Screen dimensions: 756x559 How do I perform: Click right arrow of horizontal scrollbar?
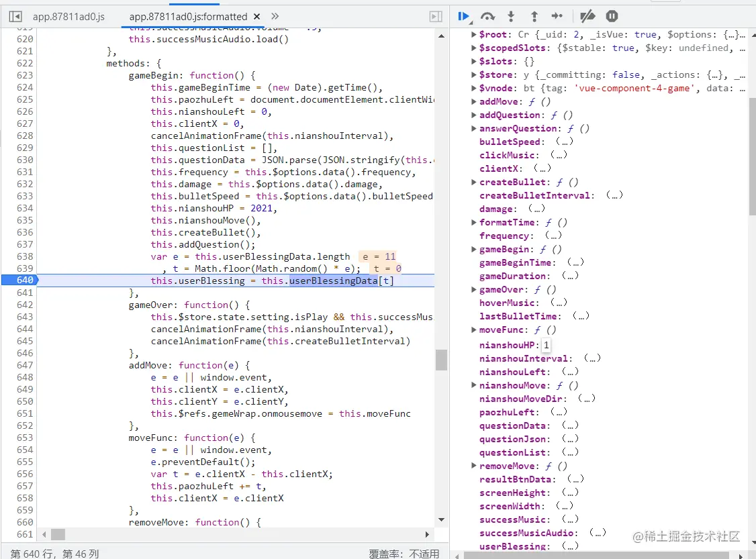pos(427,534)
